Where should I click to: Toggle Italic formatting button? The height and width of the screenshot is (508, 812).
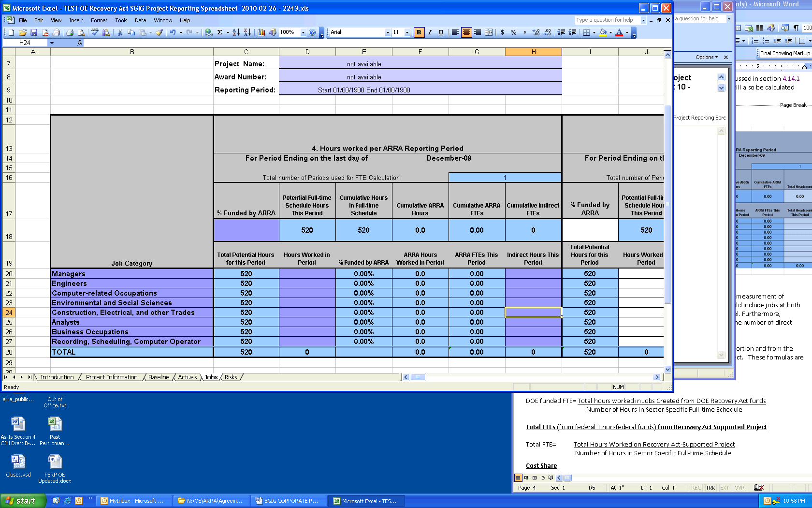pos(430,32)
